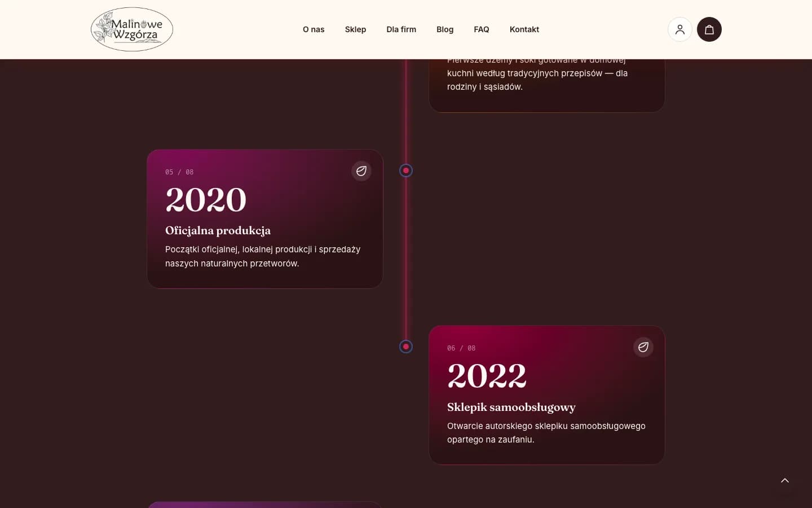Click the Malinowe Wzgórza logo

coord(132,29)
